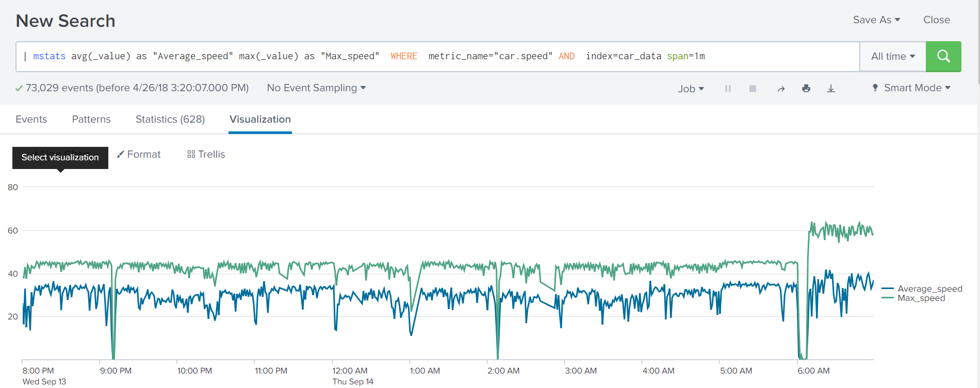
Task: Click the New Search title
Action: (x=66, y=21)
